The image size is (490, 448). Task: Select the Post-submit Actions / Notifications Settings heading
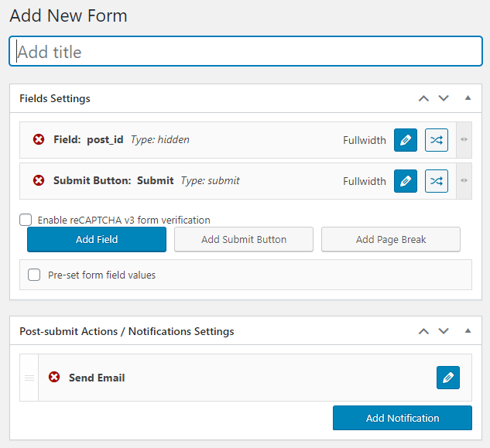(x=126, y=331)
